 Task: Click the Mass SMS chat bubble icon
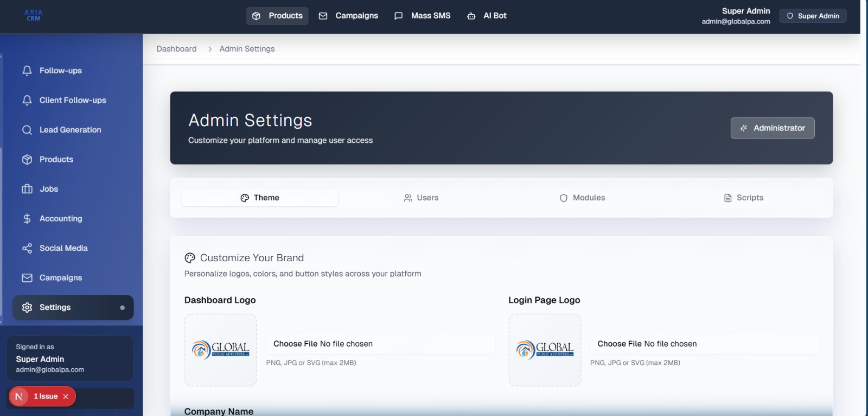[x=399, y=16]
